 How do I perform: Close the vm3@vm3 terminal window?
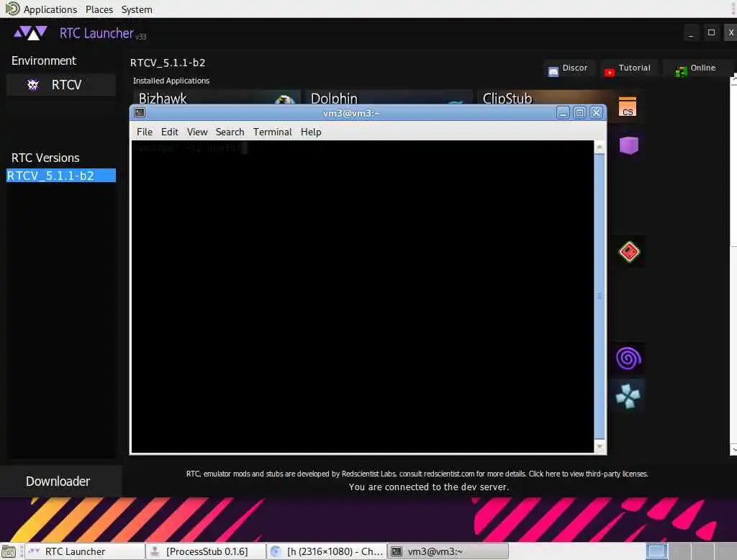pos(597,113)
